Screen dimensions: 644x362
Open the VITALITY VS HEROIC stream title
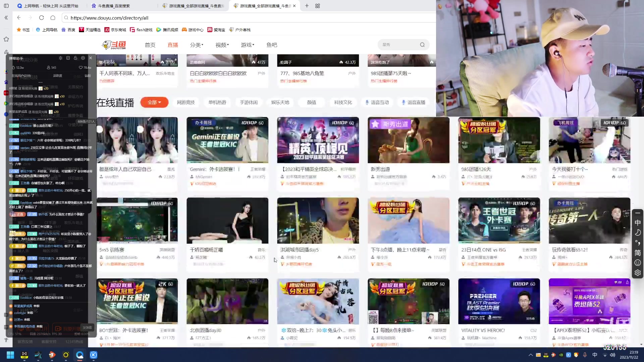click(x=483, y=330)
